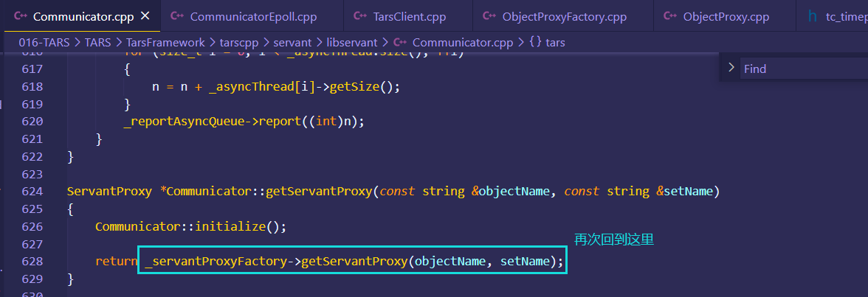Click the C++ icon in the breadcrumb
Image resolution: width=868 pixels, height=297 pixels.
[x=401, y=42]
